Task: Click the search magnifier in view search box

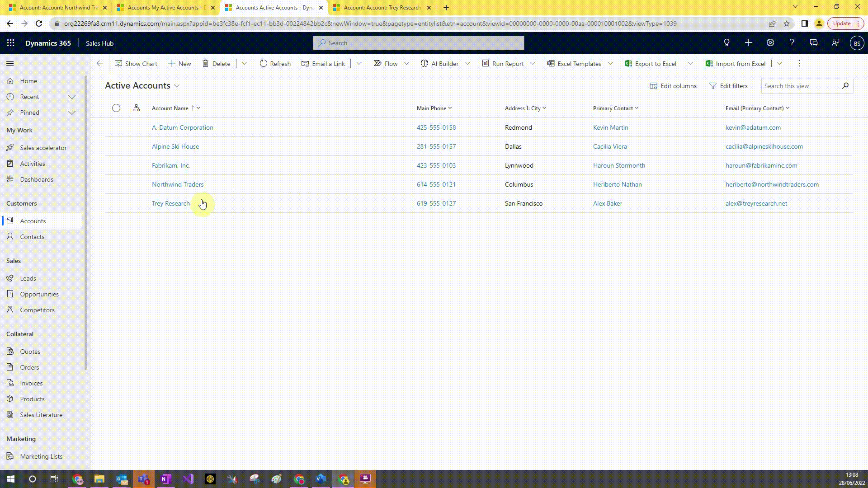Action: click(845, 86)
